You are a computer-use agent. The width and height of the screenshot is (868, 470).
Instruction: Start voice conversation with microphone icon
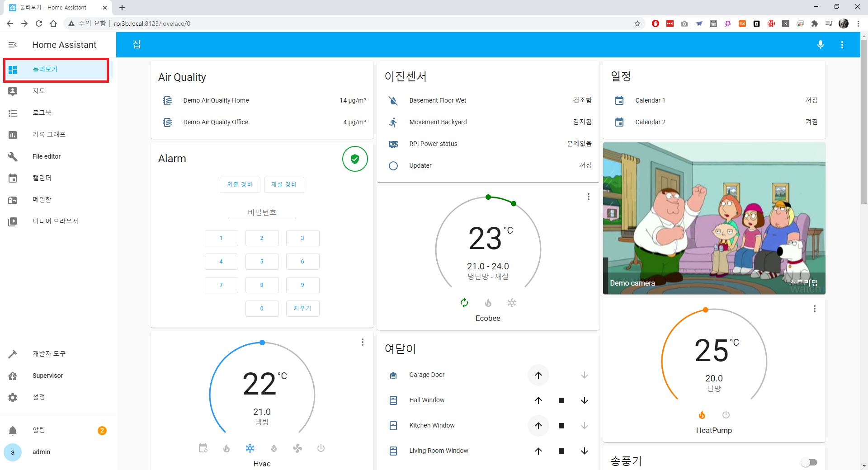pyautogui.click(x=821, y=45)
